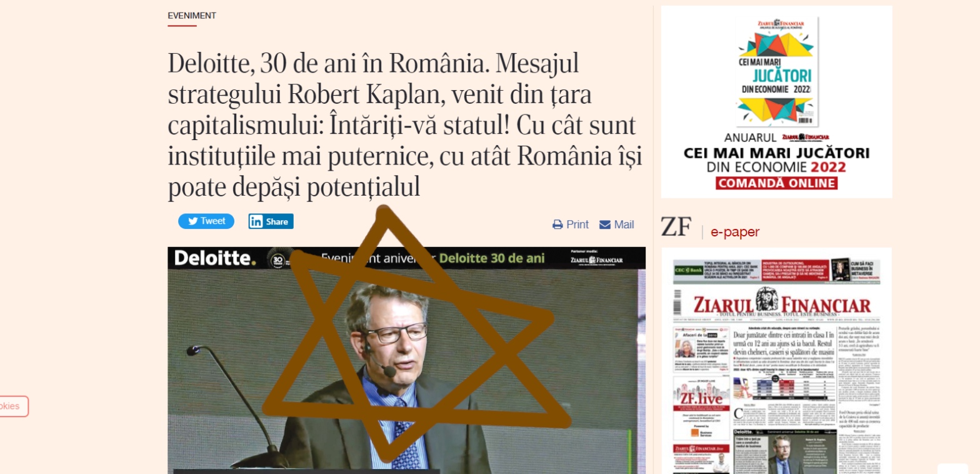Click the white scroll-to-top box at bottom right
The height and width of the screenshot is (474, 980).
(x=953, y=468)
